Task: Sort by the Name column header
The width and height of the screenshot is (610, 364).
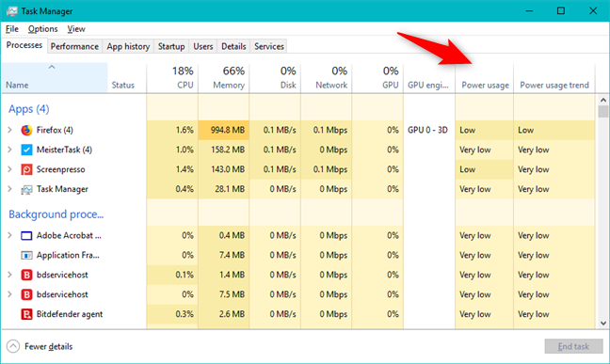Action: click(x=55, y=78)
